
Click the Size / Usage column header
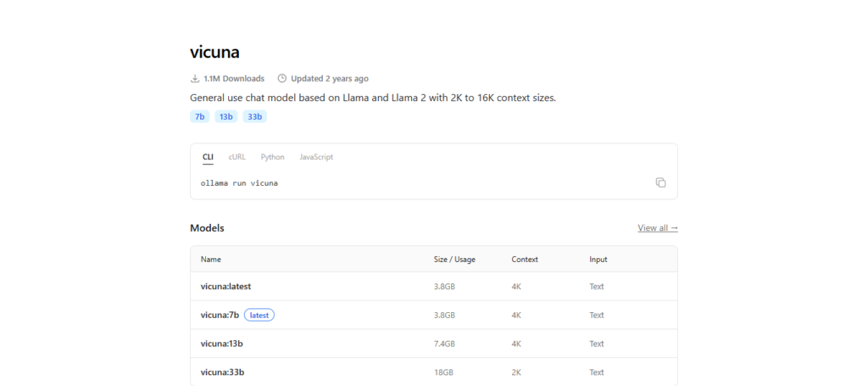coord(454,260)
